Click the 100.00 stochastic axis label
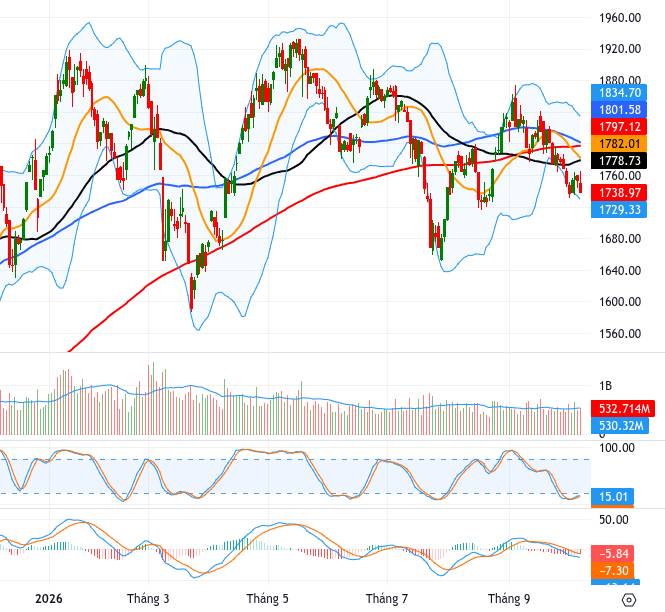The height and width of the screenshot is (612, 665). click(x=617, y=448)
